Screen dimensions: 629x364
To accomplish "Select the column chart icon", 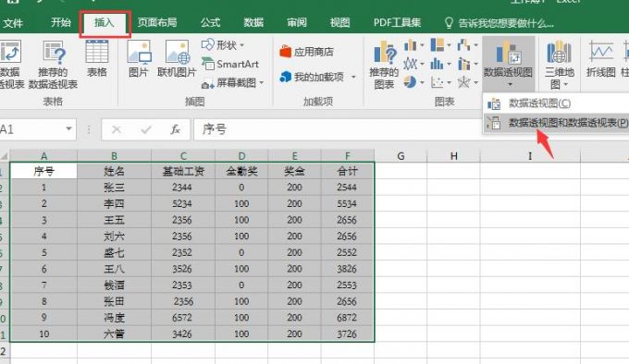I will pos(410,45).
